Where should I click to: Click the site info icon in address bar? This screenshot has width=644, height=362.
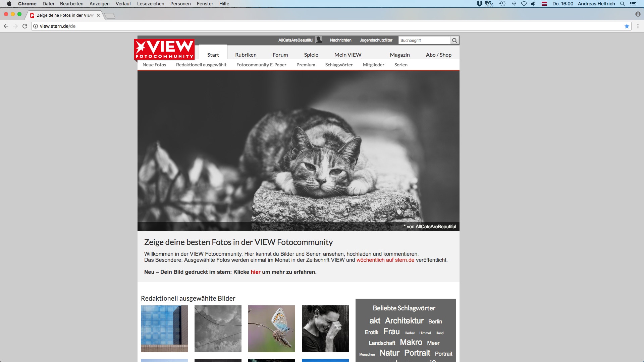(x=36, y=26)
